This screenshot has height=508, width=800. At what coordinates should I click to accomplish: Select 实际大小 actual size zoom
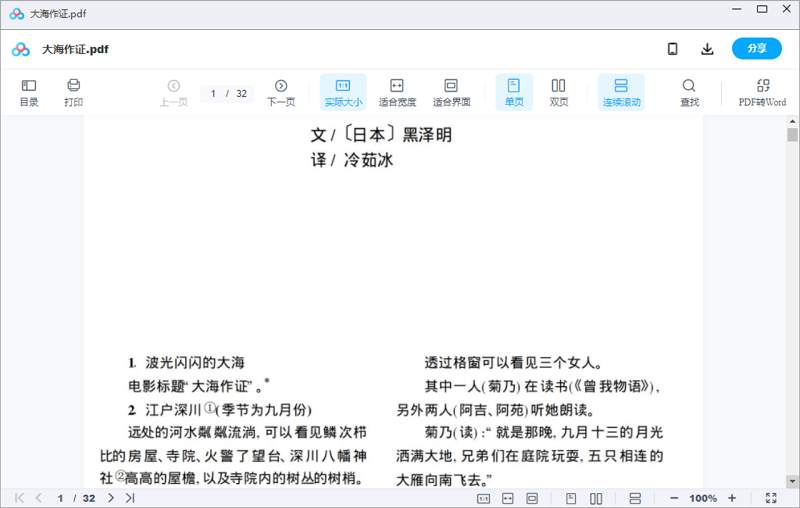pyautogui.click(x=343, y=92)
